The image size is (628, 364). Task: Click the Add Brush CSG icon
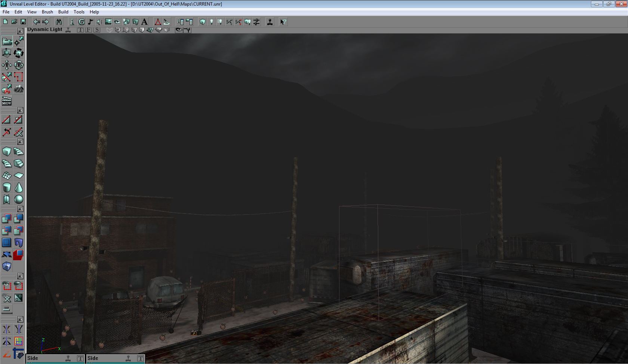tap(7, 218)
